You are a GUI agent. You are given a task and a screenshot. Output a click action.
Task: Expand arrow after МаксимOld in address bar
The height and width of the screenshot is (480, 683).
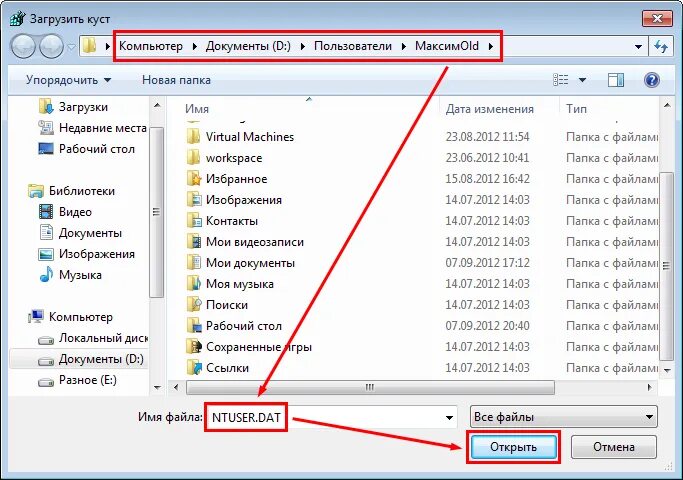[491, 46]
